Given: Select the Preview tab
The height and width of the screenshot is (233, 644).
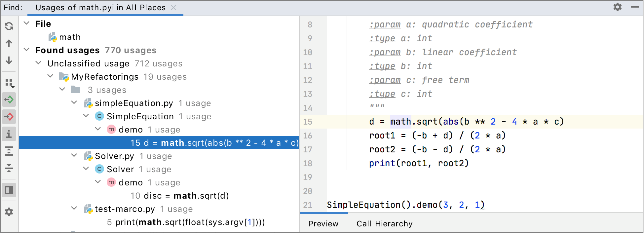Looking at the screenshot, I should 323,224.
